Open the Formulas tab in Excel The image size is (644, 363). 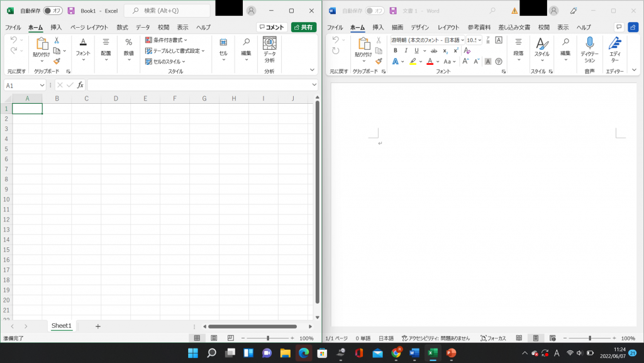point(122,27)
